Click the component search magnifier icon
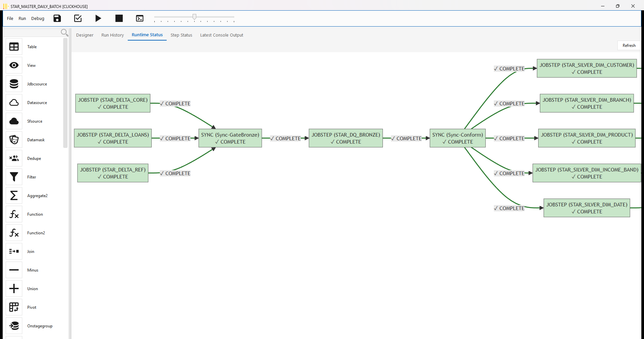 (65, 33)
